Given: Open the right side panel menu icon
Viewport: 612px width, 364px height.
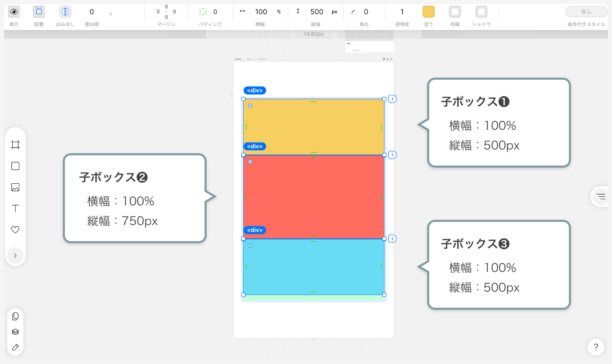Looking at the screenshot, I should [x=601, y=196].
